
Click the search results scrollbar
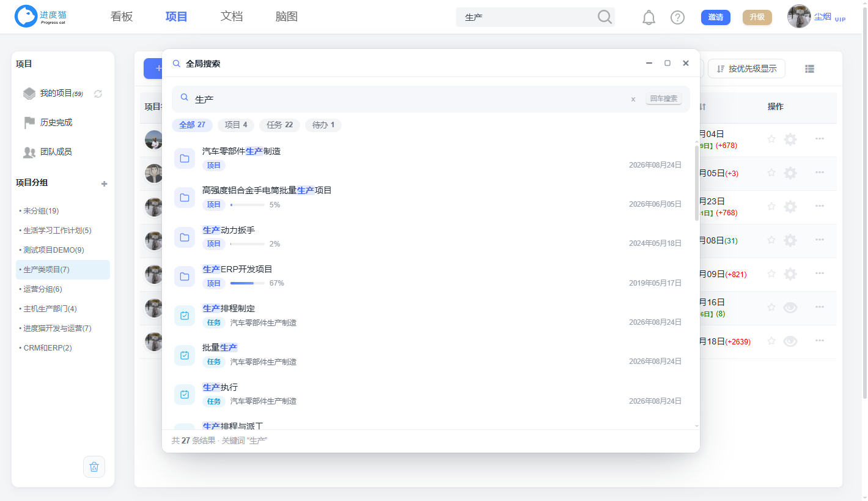[697, 182]
